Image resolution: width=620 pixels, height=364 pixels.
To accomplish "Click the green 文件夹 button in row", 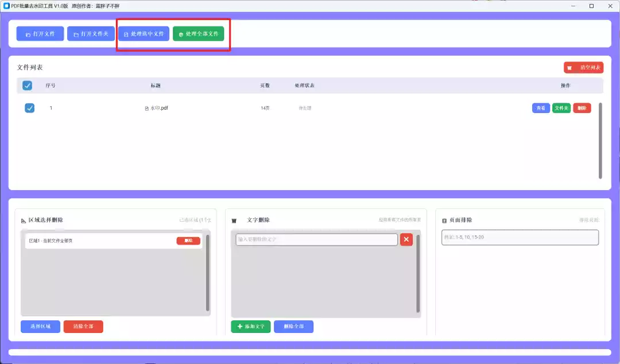I will click(561, 108).
